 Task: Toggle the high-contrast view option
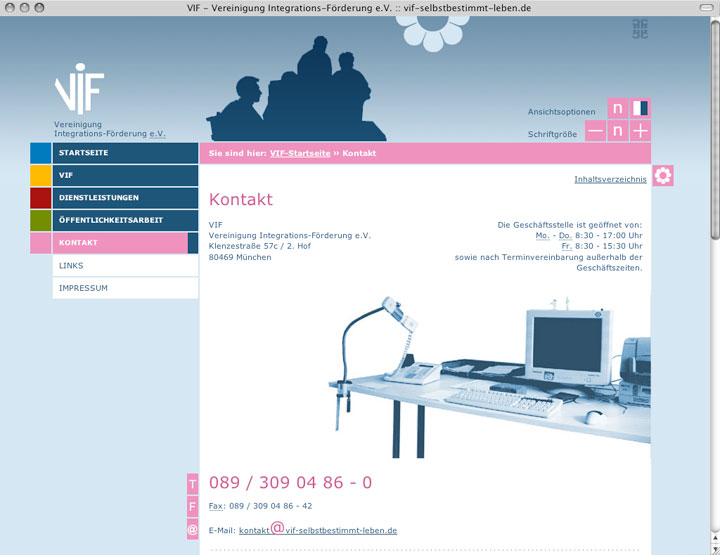pos(640,108)
